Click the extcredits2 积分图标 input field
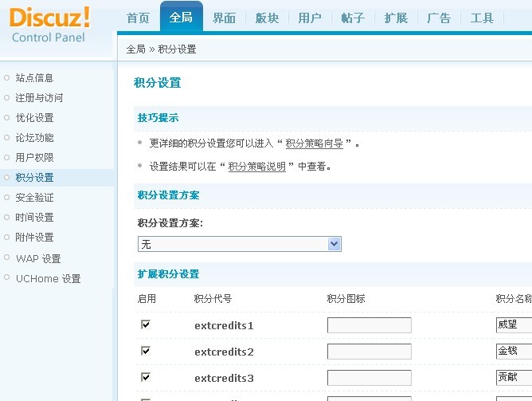 [370, 352]
